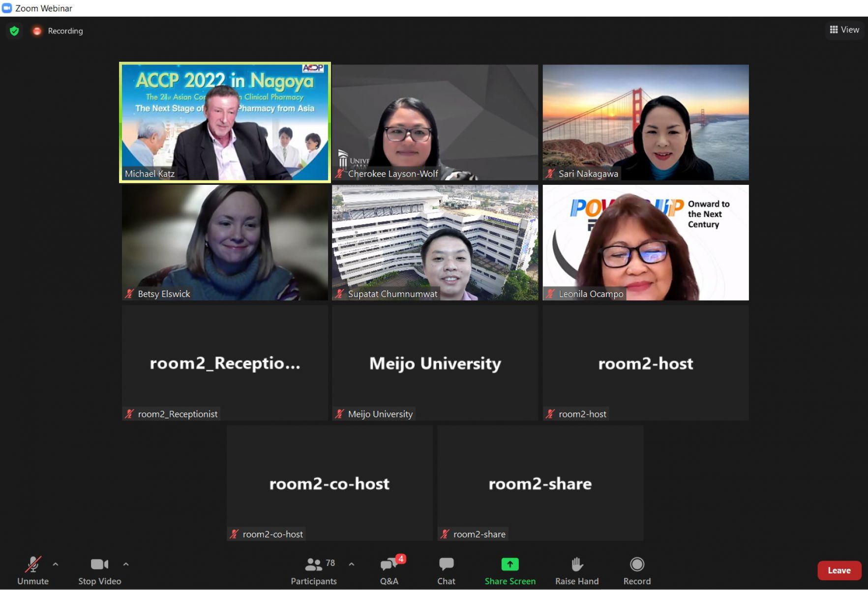Screen dimensions: 868x590
Task: Leave the webinar
Action: click(x=839, y=570)
